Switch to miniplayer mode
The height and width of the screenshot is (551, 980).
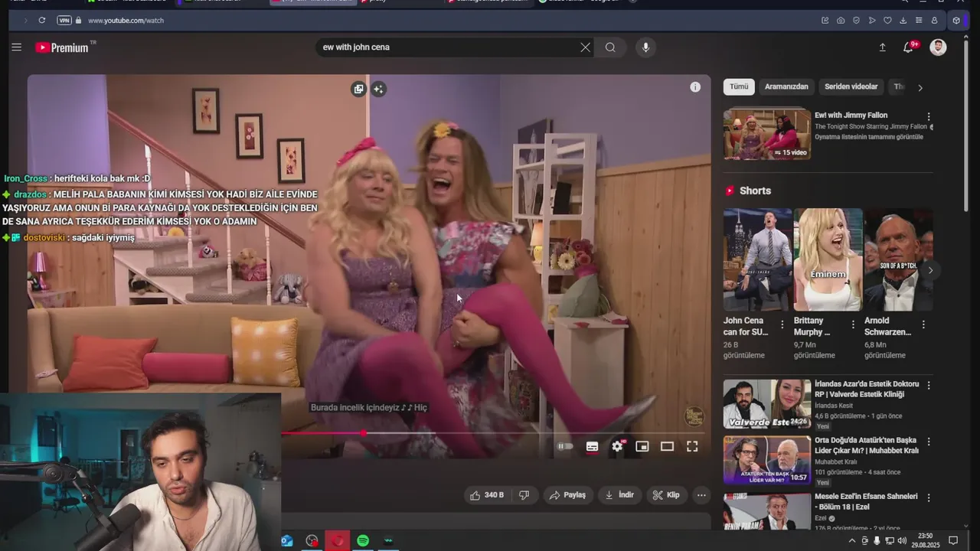pyautogui.click(x=642, y=446)
